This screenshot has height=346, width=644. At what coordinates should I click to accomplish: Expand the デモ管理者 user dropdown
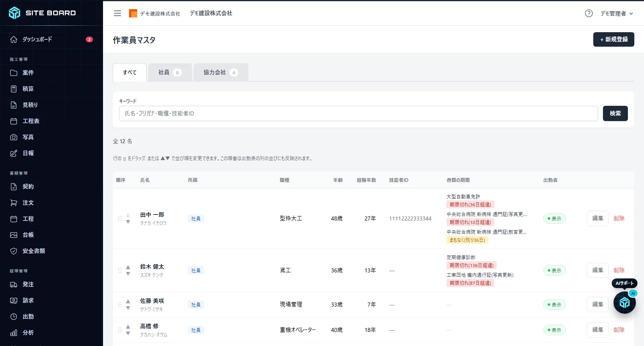pos(617,13)
